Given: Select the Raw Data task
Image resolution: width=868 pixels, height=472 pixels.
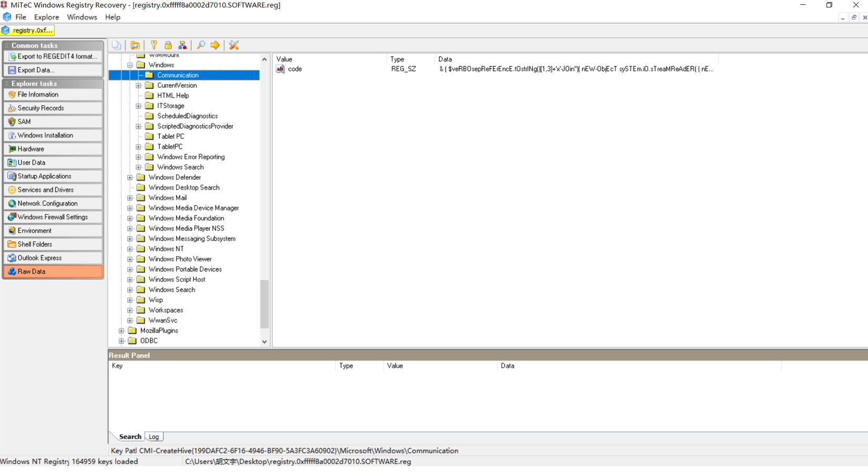Looking at the screenshot, I should (53, 272).
